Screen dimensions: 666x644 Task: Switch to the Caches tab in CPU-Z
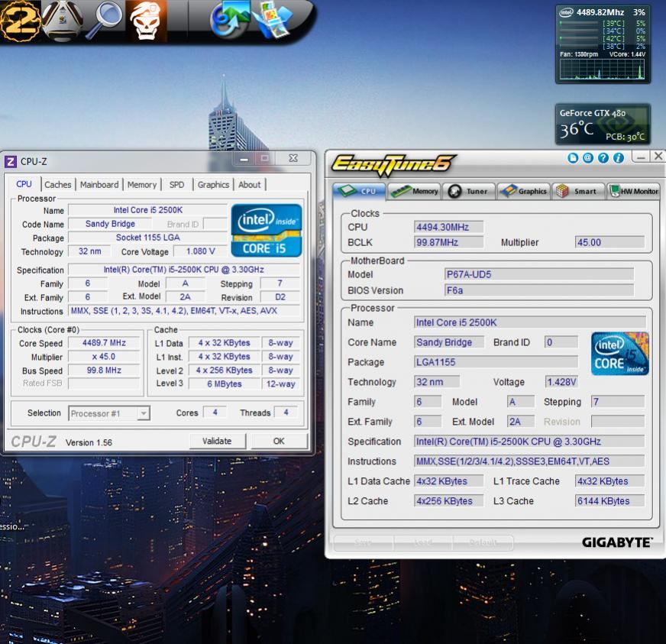[x=58, y=185]
